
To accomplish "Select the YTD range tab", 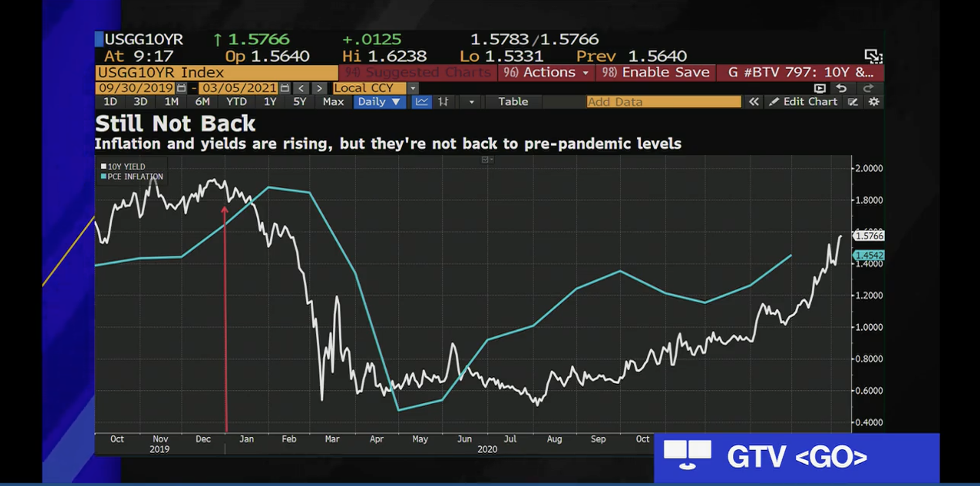I will click(236, 102).
